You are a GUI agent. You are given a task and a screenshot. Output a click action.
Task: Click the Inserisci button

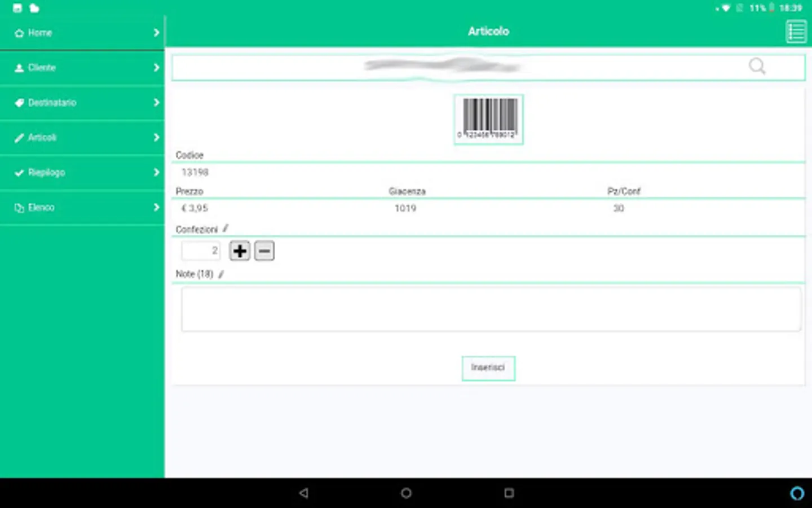pyautogui.click(x=488, y=368)
